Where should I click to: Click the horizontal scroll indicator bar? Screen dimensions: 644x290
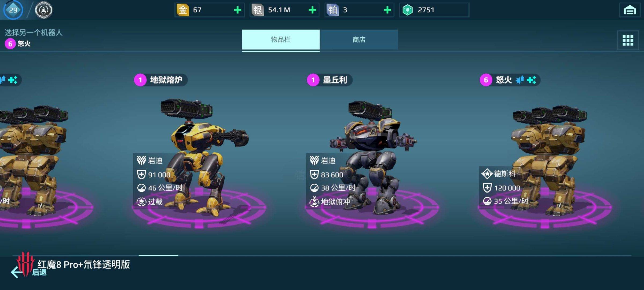tap(158, 255)
